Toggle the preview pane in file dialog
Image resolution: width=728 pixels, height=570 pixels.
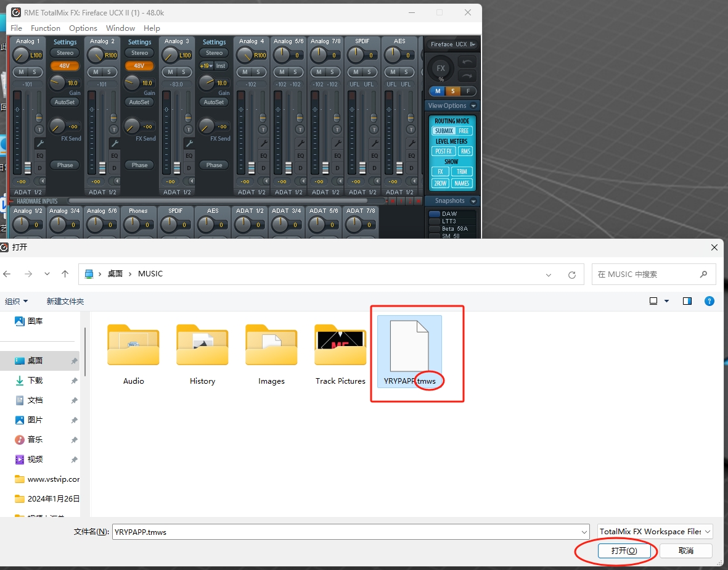tap(687, 301)
